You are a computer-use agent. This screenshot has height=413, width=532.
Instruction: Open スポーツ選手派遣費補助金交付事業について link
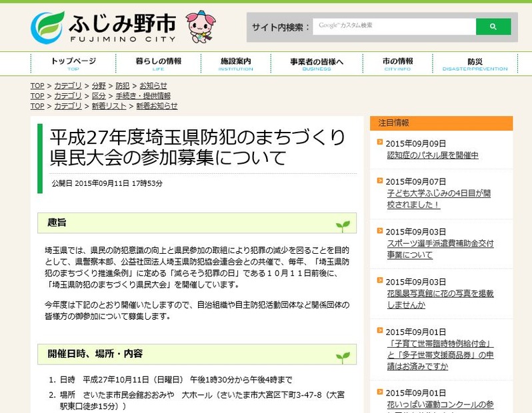[x=441, y=249]
